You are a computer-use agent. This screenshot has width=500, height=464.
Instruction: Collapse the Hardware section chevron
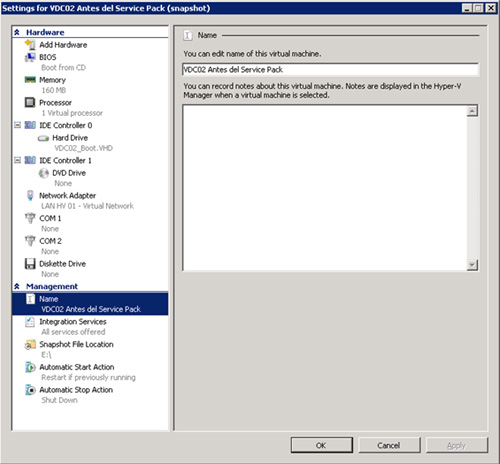[17, 32]
